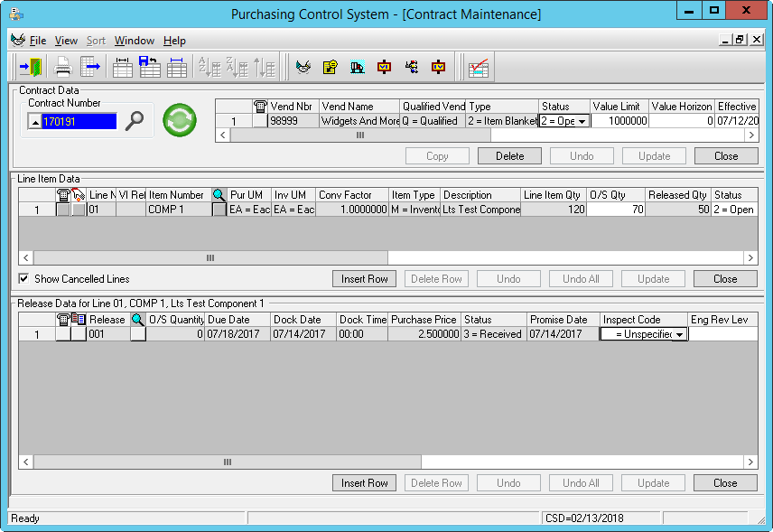
Task: Click the telephone column cell for line 01
Action: click(x=63, y=210)
